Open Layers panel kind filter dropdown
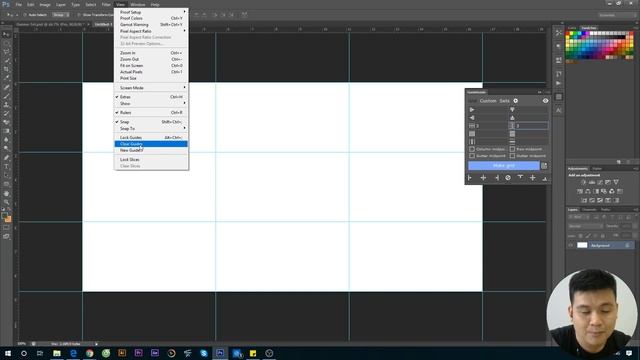Image resolution: width=640 pixels, height=360 pixels. coord(578,217)
